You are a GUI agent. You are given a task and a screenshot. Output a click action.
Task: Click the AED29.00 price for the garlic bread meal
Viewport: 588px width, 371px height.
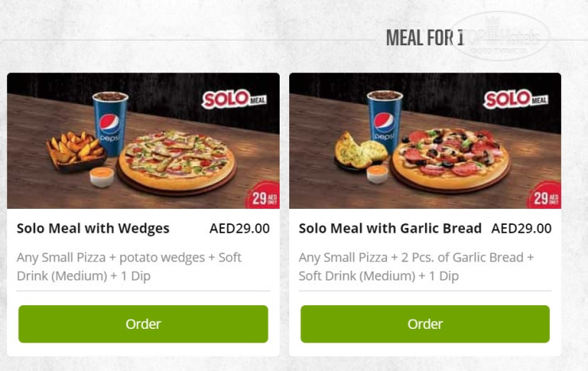coord(521,228)
